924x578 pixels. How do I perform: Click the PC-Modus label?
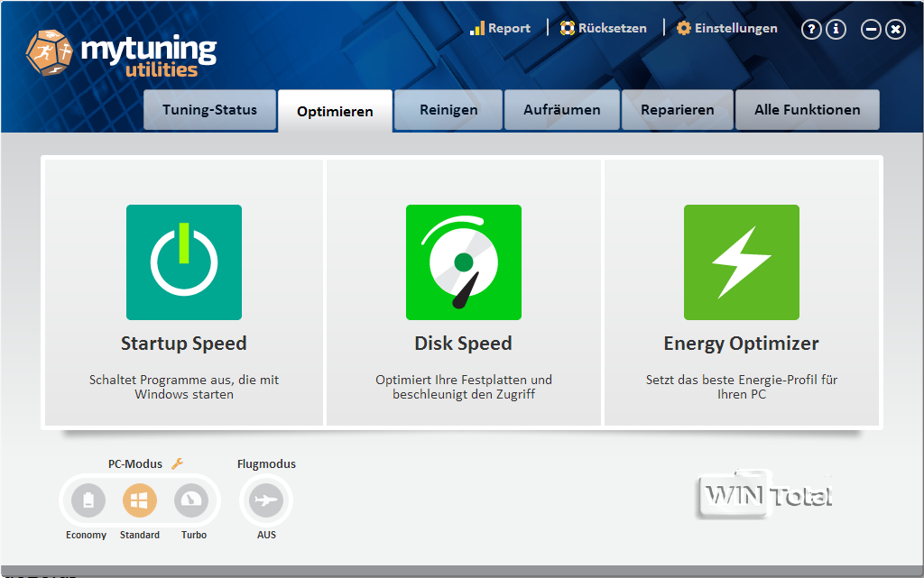pos(135,463)
